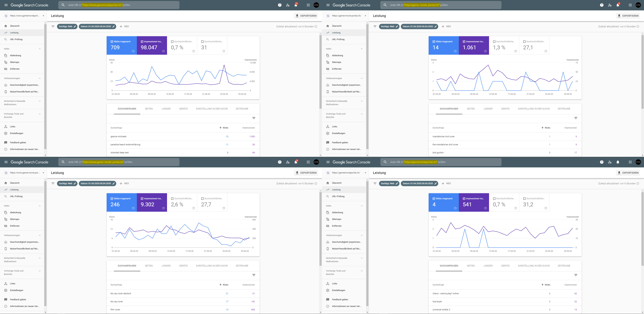Open property selector for https://www.gamemovieport...
Screen dimensions: 644x314
[x=24, y=16]
